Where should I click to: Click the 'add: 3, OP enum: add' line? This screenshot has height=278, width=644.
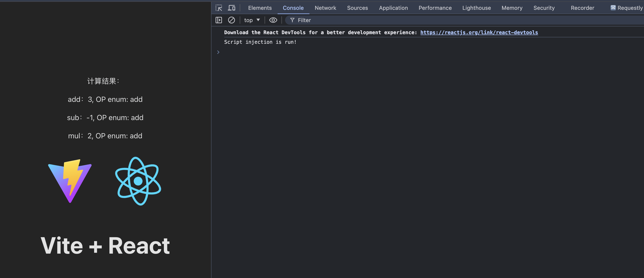pyautogui.click(x=105, y=99)
